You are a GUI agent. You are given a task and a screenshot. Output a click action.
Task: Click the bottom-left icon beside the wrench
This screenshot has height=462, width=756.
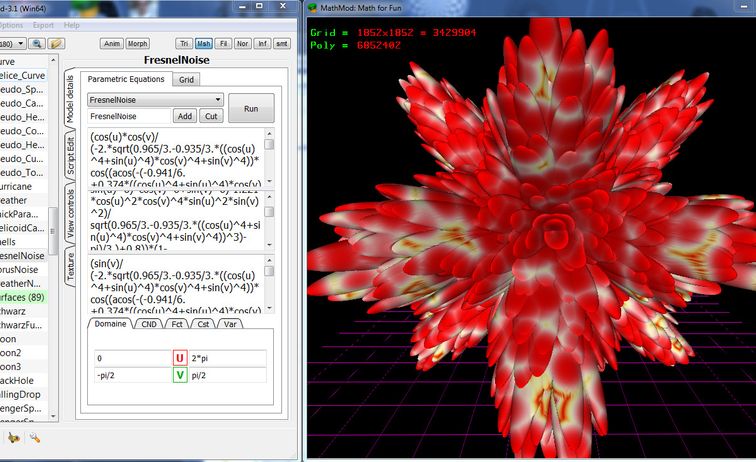(x=14, y=437)
